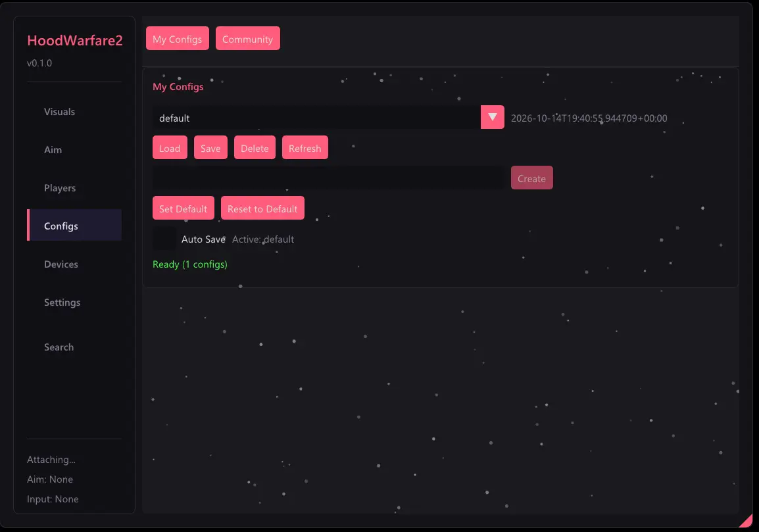Image resolution: width=759 pixels, height=532 pixels.
Task: Click the config timestamp '2026-10-14T19:40:55.944709+00:00'
Action: click(x=589, y=118)
